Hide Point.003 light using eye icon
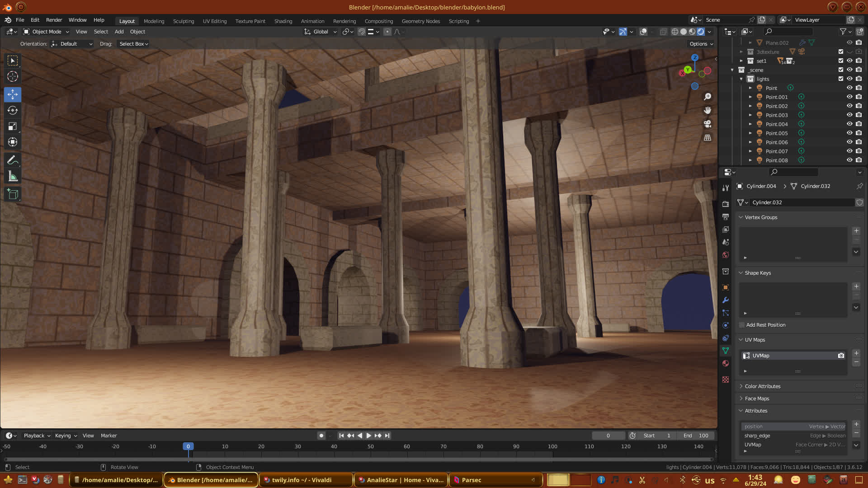This screenshot has height=488, width=868. [x=849, y=115]
